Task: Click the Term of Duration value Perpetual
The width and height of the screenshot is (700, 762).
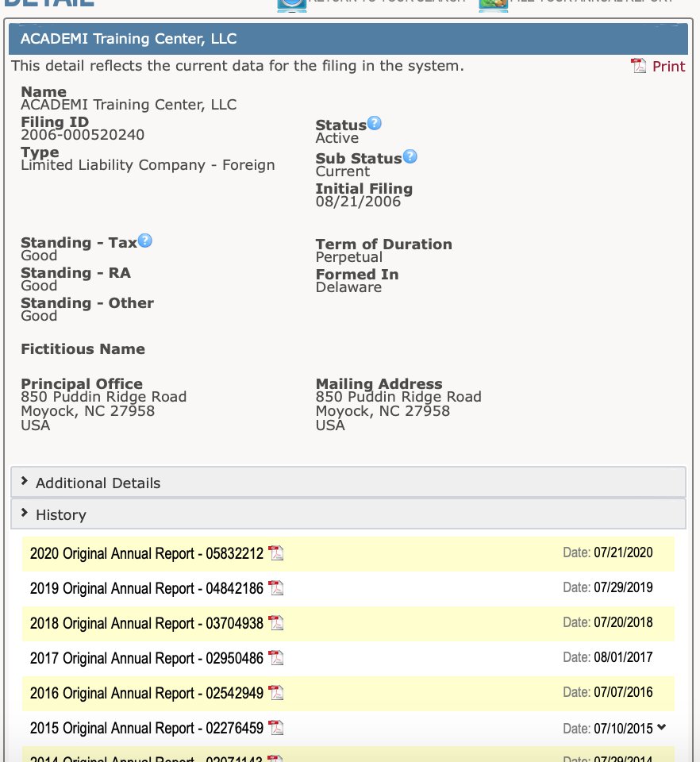Action: 348,257
